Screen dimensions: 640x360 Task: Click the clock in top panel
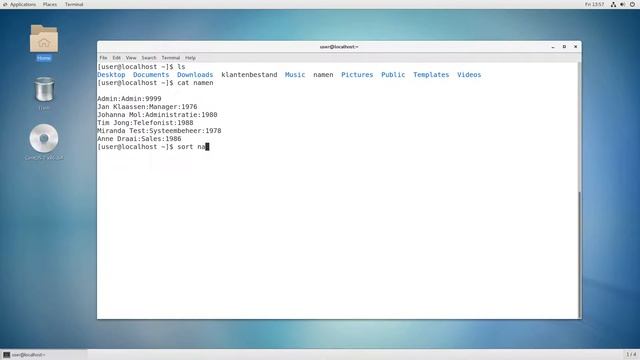click(x=594, y=4)
